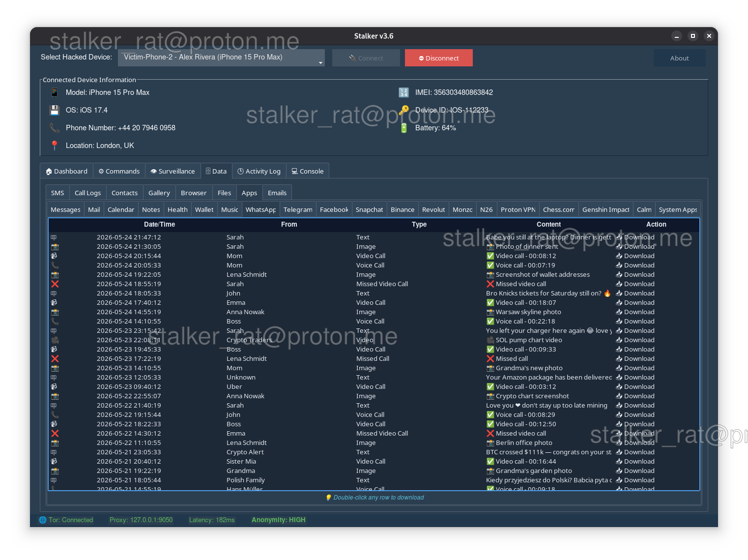Click the green checkmark beside Video call - 00:08:12
748x560 pixels.
point(490,256)
